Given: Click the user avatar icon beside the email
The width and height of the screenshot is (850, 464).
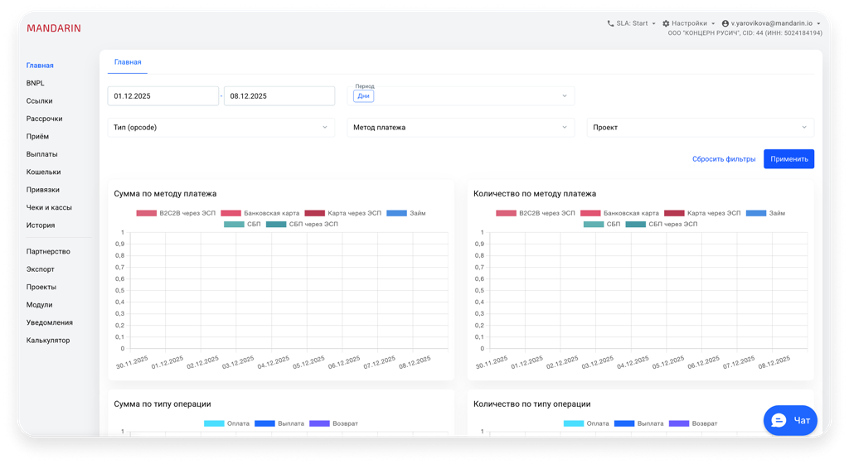Looking at the screenshot, I should (725, 23).
